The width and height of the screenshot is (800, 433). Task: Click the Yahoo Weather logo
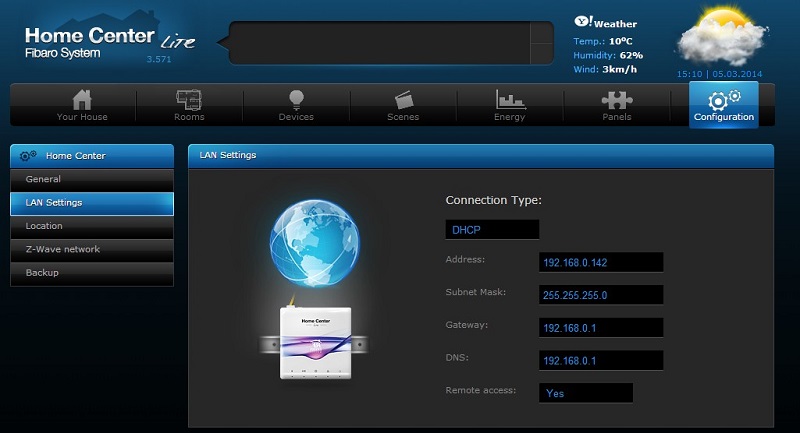pos(606,22)
